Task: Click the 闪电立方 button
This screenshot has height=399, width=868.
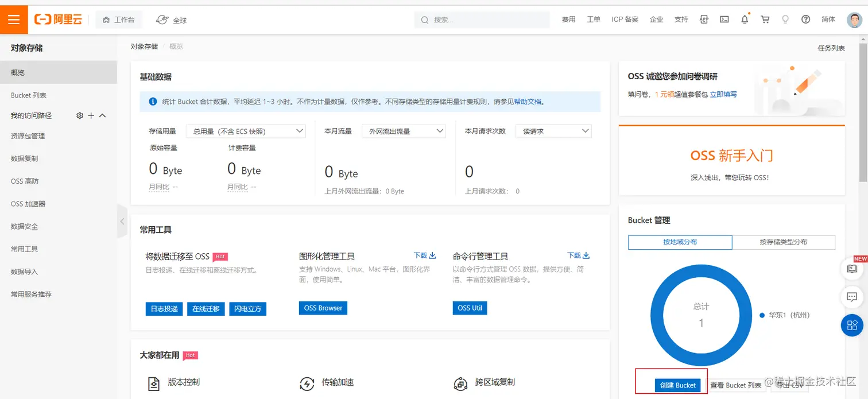Action: click(247, 309)
